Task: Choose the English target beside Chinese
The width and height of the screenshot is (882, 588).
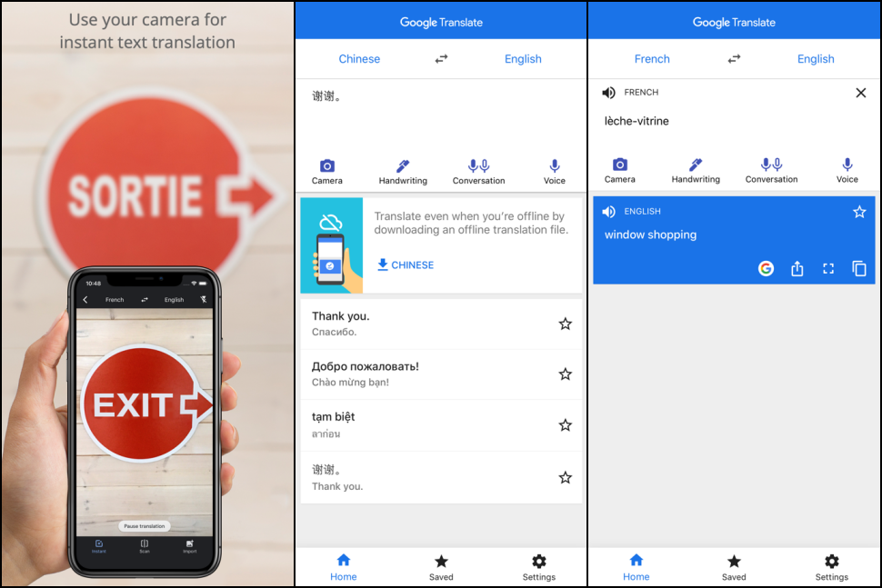Action: point(523,59)
